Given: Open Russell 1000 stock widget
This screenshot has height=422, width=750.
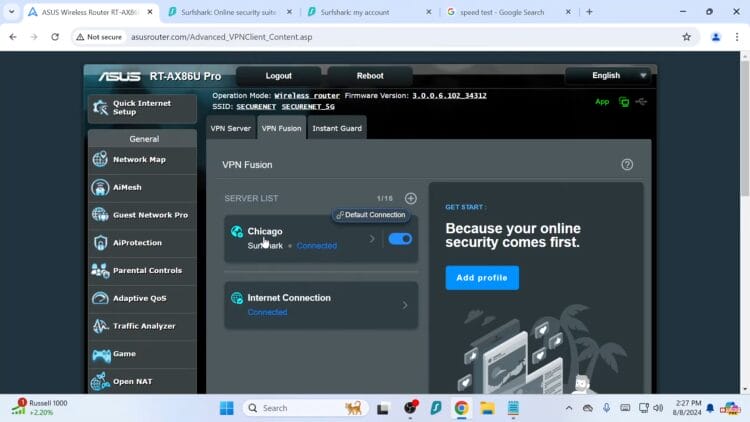Looking at the screenshot, I should click(41, 408).
